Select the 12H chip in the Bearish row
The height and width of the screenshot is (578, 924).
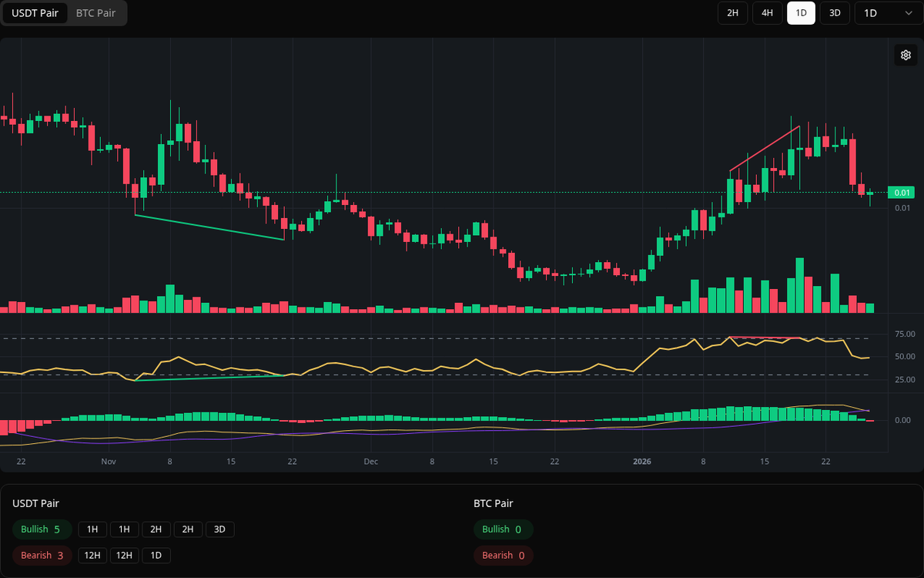[92, 555]
